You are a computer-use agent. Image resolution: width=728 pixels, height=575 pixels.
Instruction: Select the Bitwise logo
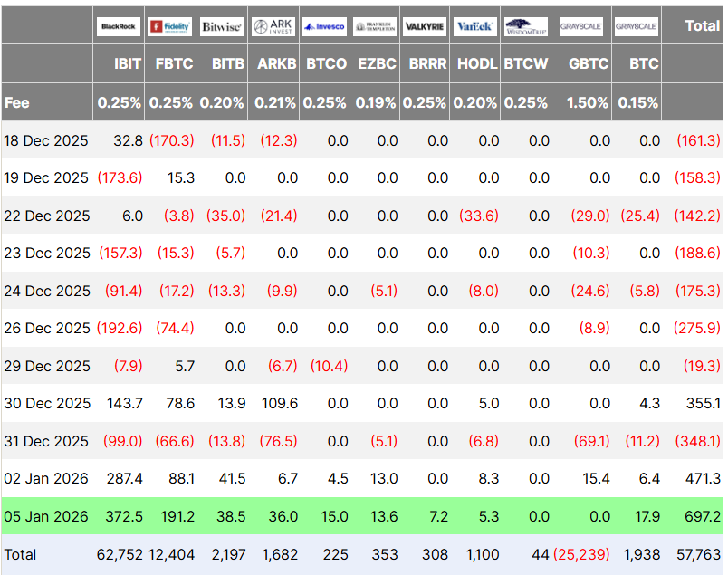(221, 27)
